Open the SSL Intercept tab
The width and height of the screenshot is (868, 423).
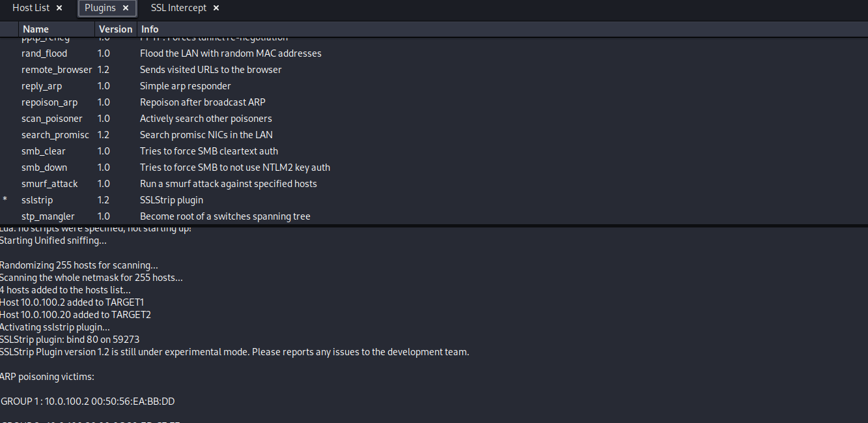click(178, 8)
